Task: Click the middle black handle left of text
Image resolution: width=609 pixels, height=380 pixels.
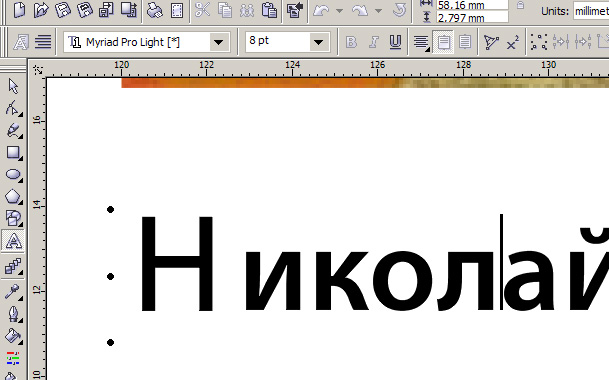Action: pyautogui.click(x=110, y=276)
